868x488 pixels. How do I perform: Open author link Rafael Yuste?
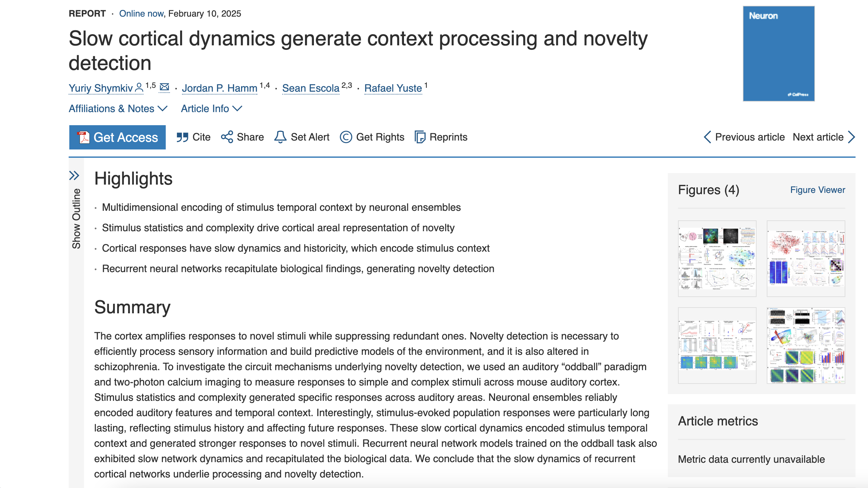pyautogui.click(x=393, y=88)
